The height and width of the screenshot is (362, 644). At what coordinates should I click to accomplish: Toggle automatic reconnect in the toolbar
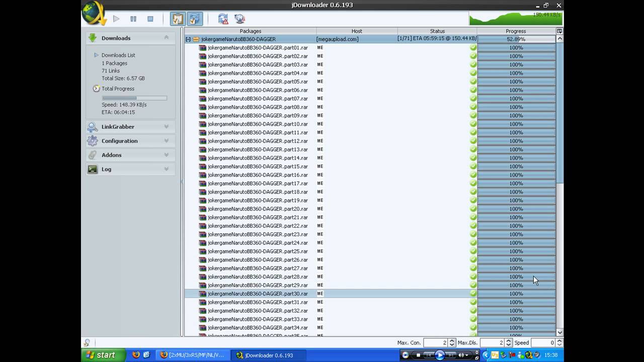(195, 19)
